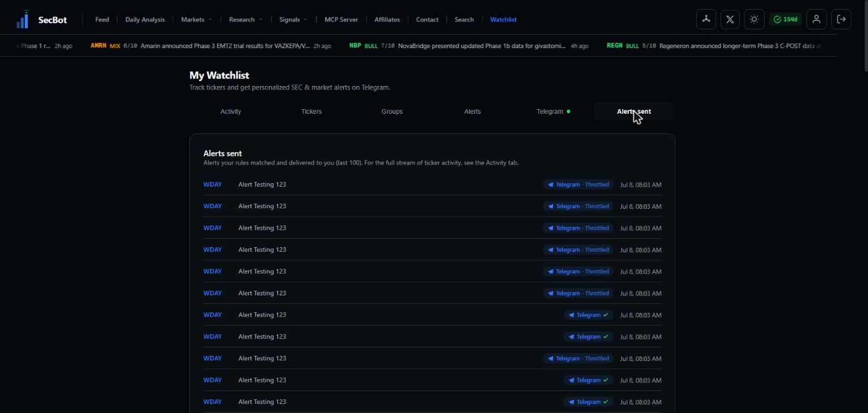Open the Telegram tab with green dot

tap(553, 111)
